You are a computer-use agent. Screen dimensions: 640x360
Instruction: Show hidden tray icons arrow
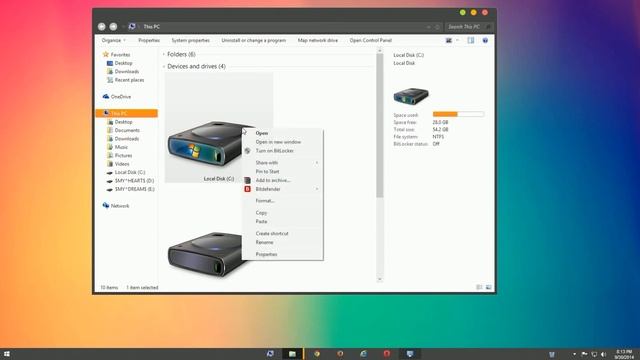pyautogui.click(x=574, y=354)
